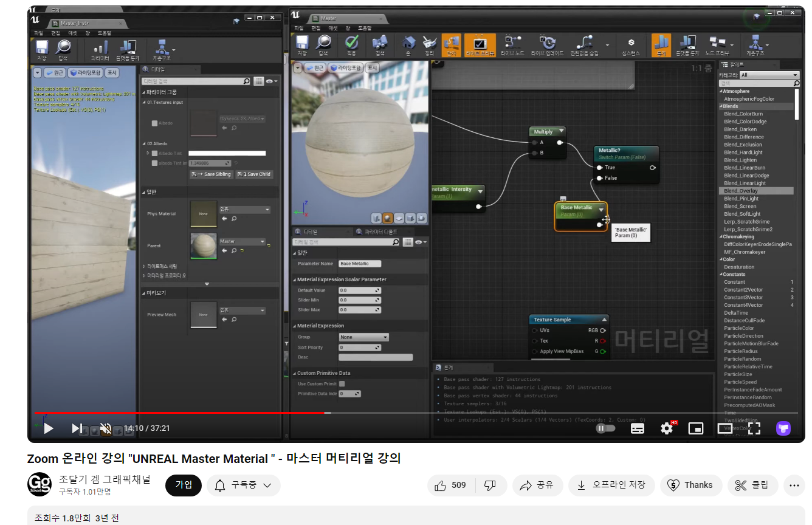812x525 pixels.
Task: Click the Save Child button
Action: coord(255,174)
